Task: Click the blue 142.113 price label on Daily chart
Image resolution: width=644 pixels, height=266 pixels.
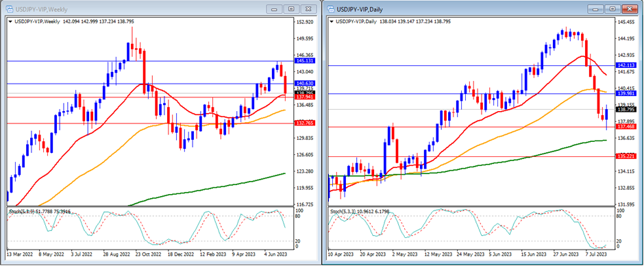Action: [x=626, y=65]
